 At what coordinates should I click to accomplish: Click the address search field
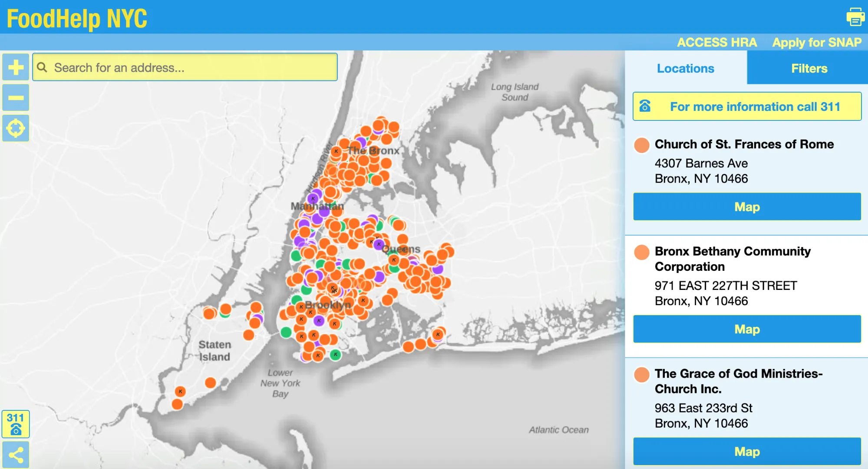[x=187, y=67]
